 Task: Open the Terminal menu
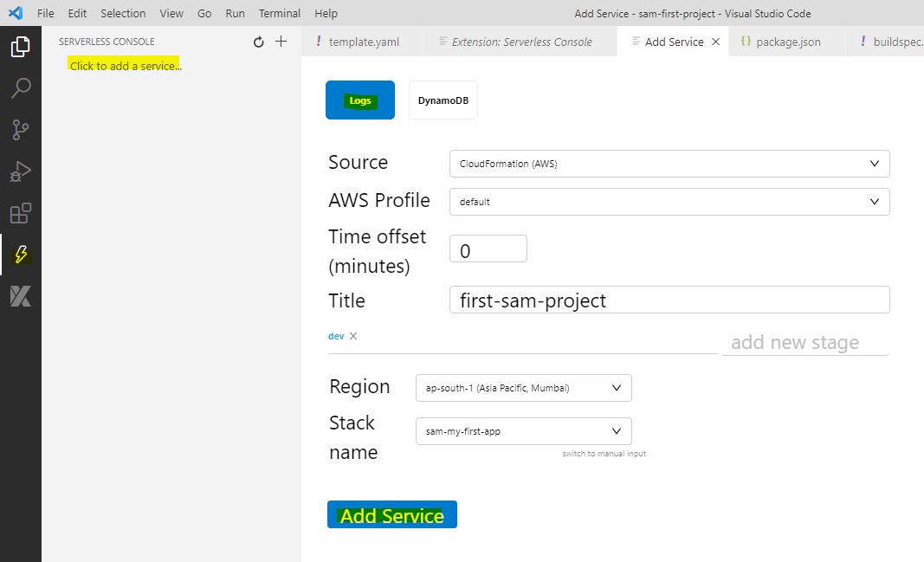tap(280, 13)
